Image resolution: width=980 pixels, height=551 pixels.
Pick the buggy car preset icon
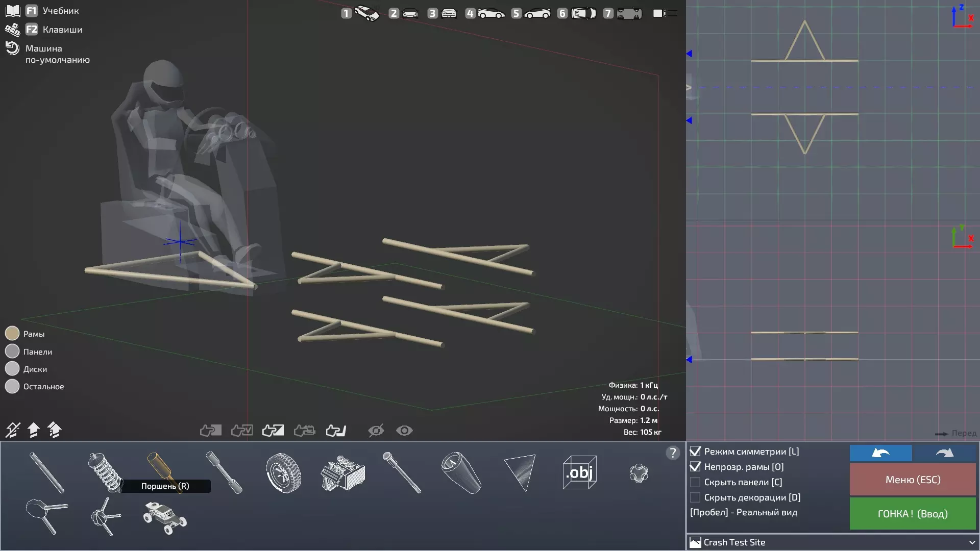pos(164,517)
